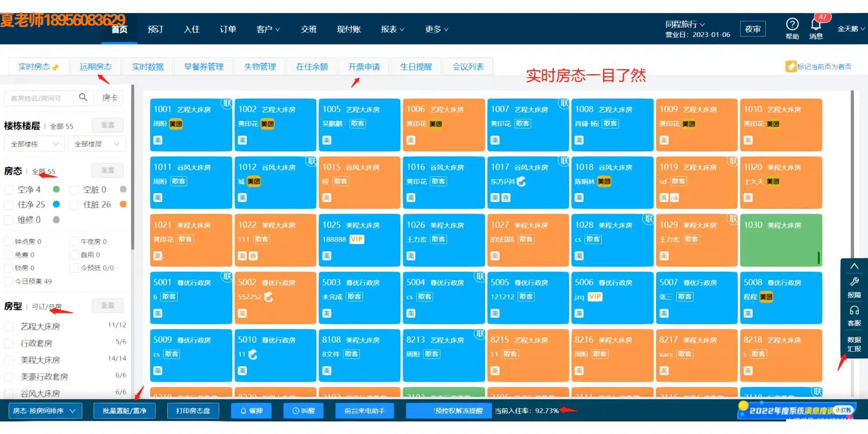This screenshot has width=868, height=434.
Task: Click the blue dot beside 住净
Action: (x=56, y=205)
